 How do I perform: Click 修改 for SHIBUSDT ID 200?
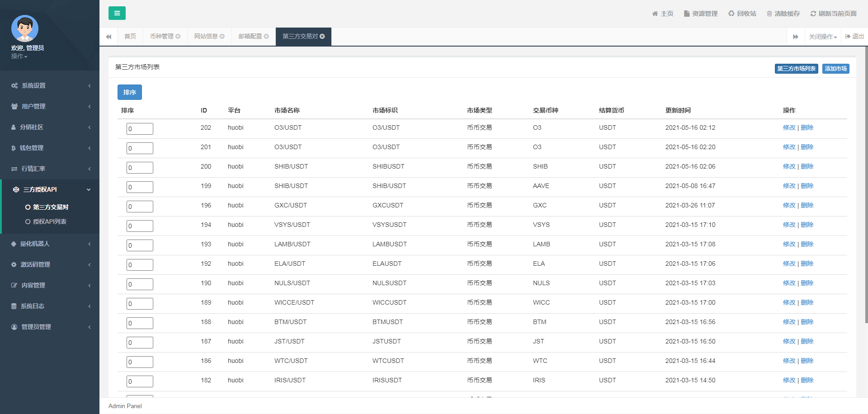coord(789,166)
